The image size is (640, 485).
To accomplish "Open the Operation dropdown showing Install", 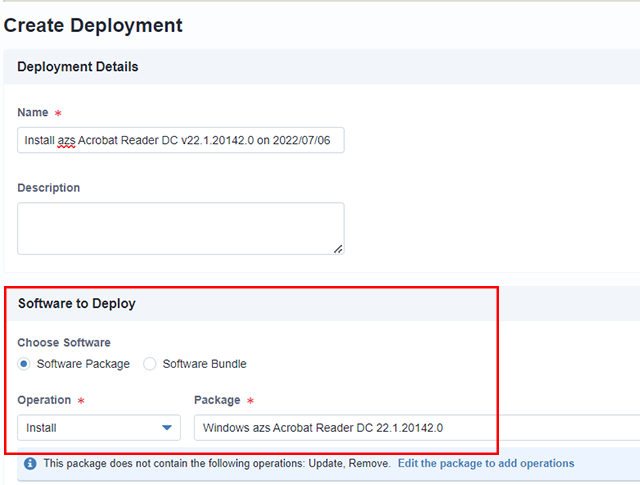I will point(98,428).
